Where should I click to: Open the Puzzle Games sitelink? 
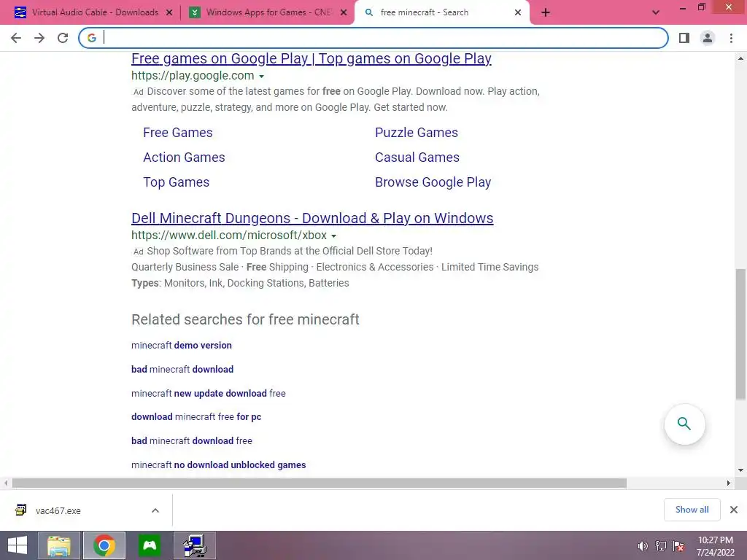(x=417, y=133)
